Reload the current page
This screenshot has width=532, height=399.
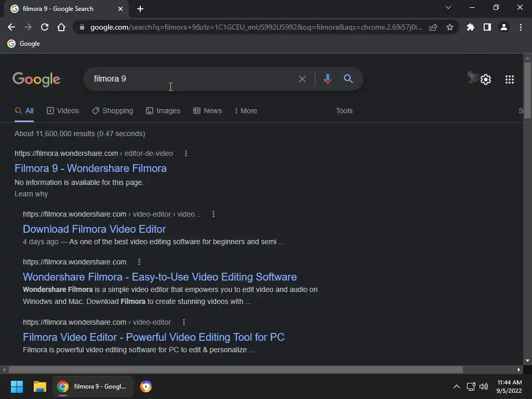[x=45, y=27]
